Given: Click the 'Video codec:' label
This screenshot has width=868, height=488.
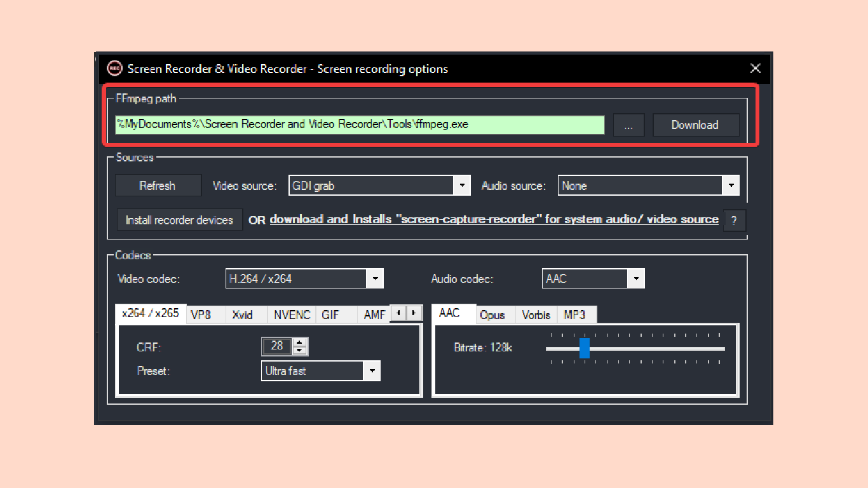Looking at the screenshot, I should pyautogui.click(x=149, y=279).
